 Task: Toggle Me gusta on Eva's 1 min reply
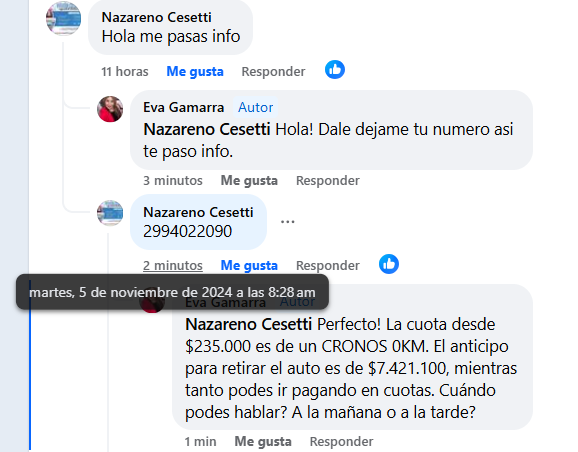click(263, 441)
